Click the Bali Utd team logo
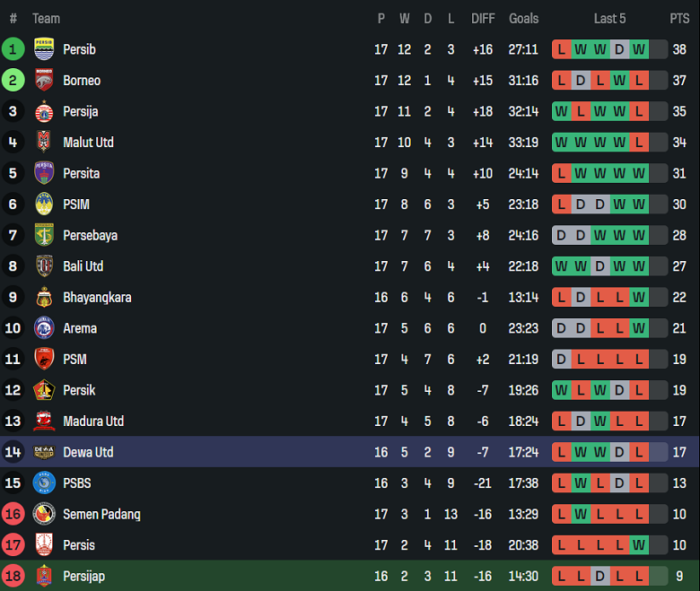 coord(44,266)
